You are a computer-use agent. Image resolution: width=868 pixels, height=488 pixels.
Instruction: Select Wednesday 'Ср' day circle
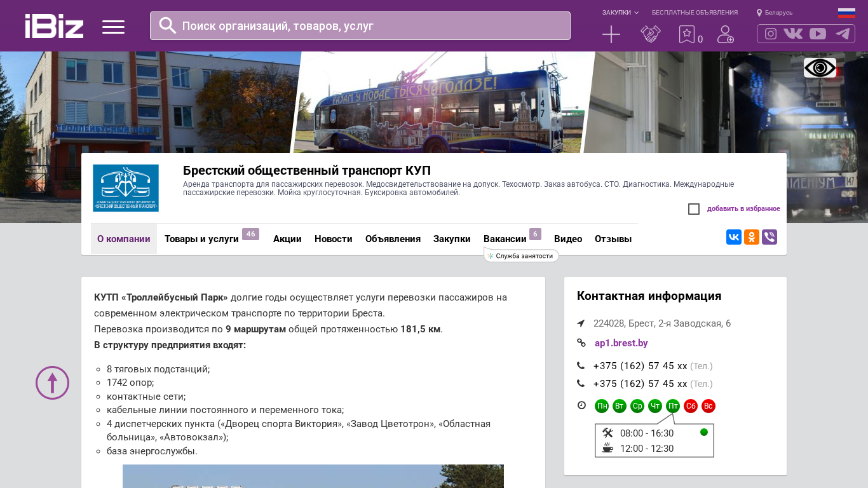[x=637, y=406]
